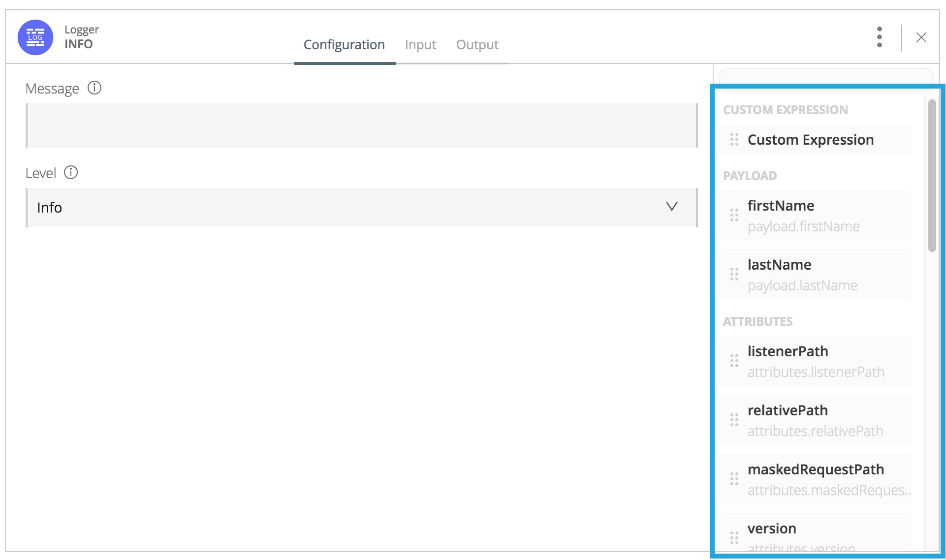Click the drag handle next to version

point(734,536)
